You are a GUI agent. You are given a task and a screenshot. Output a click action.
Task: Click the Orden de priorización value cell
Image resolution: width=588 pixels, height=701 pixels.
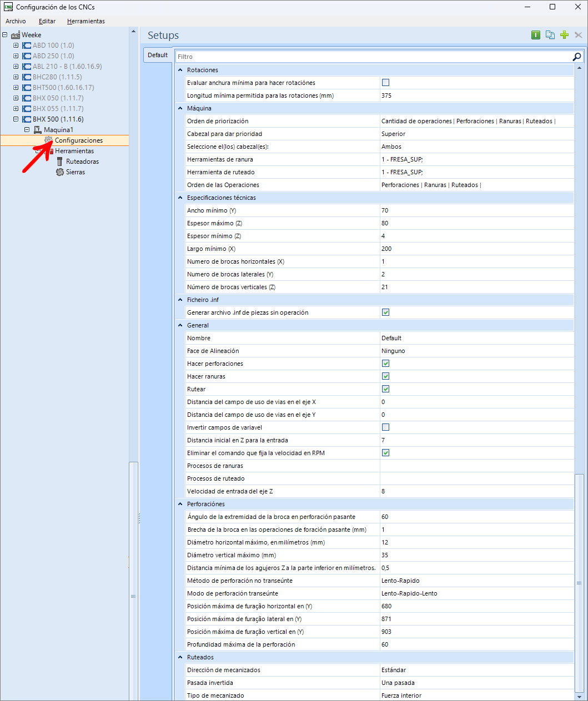coord(477,121)
